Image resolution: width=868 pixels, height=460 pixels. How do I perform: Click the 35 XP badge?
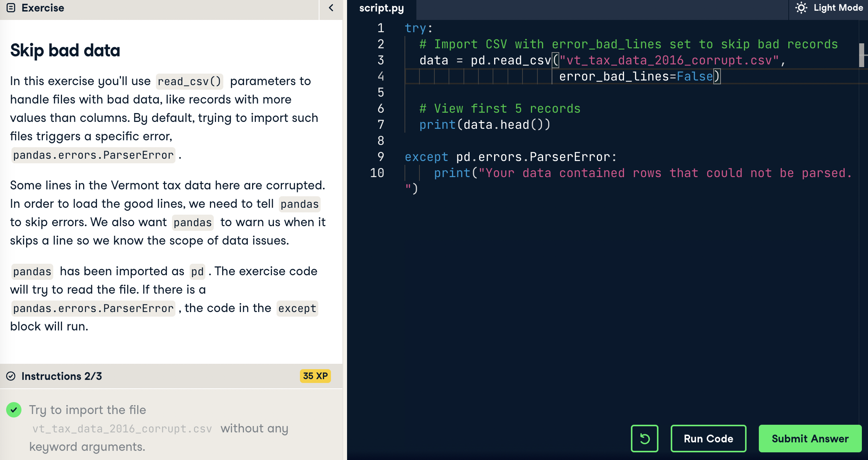pos(315,376)
